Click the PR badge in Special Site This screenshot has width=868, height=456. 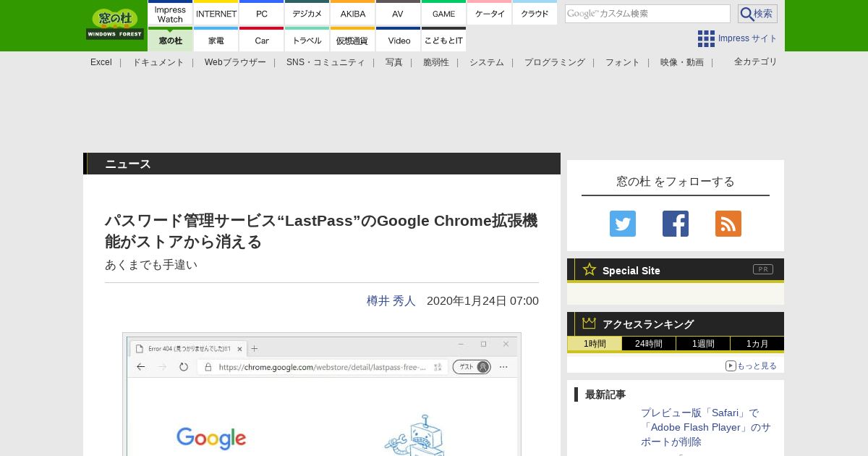pos(763,269)
